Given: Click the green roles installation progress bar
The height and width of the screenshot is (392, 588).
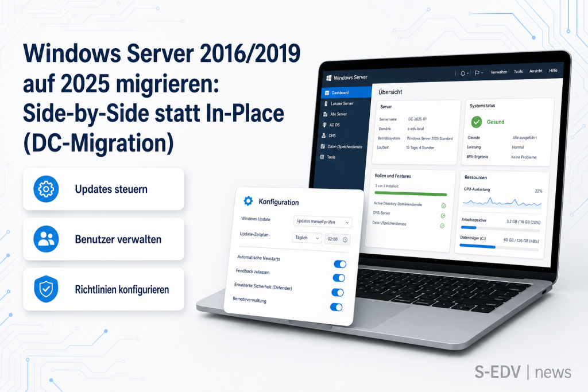Looking at the screenshot, I should pyautogui.click(x=411, y=194).
